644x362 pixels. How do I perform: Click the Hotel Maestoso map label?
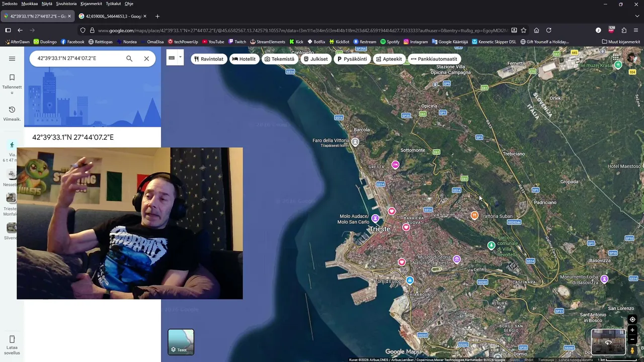(x=624, y=166)
